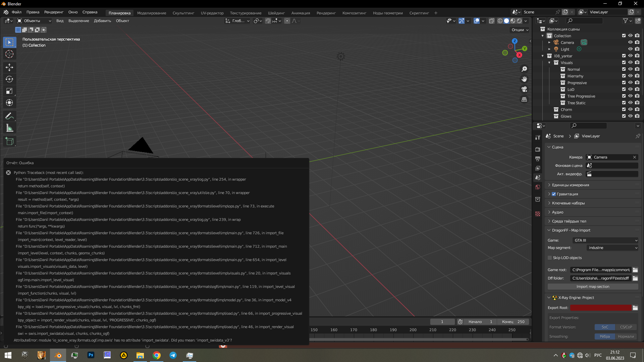Click the outliner search field
Viewport: 644px width, 362px height.
pyautogui.click(x=584, y=21)
